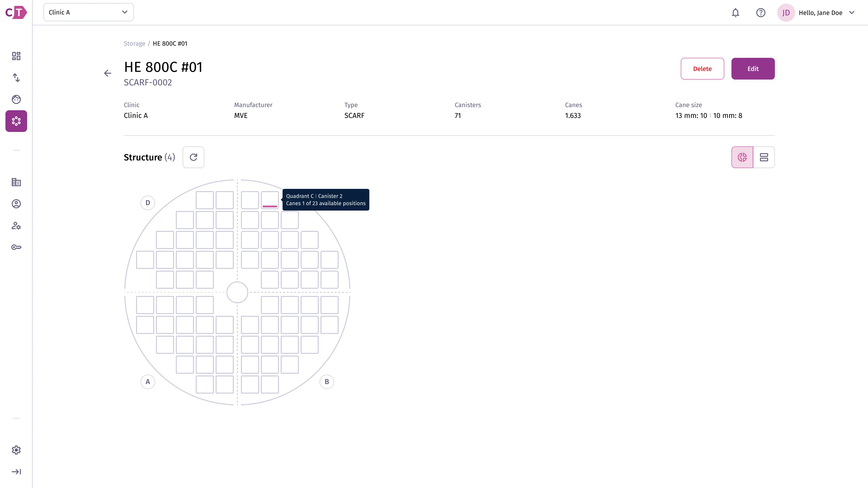Click the Delete button
Image resolution: width=868 pixels, height=488 pixels.
[x=702, y=69]
